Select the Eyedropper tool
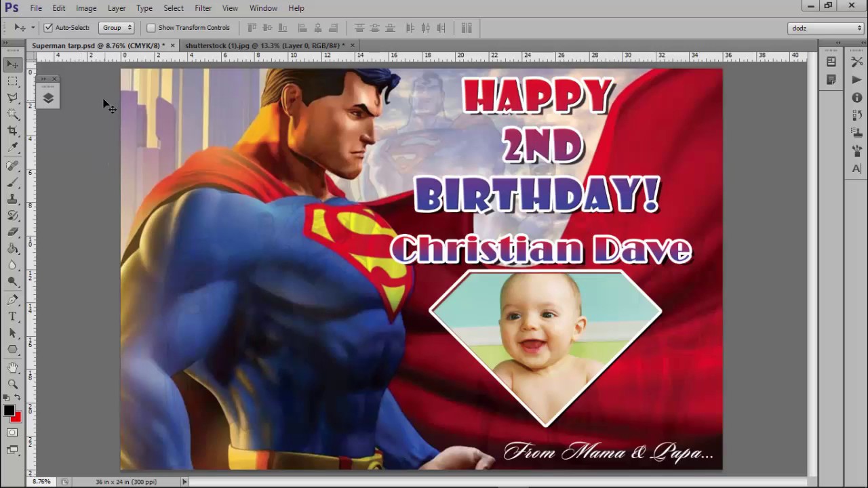This screenshot has height=488, width=868. click(12, 147)
